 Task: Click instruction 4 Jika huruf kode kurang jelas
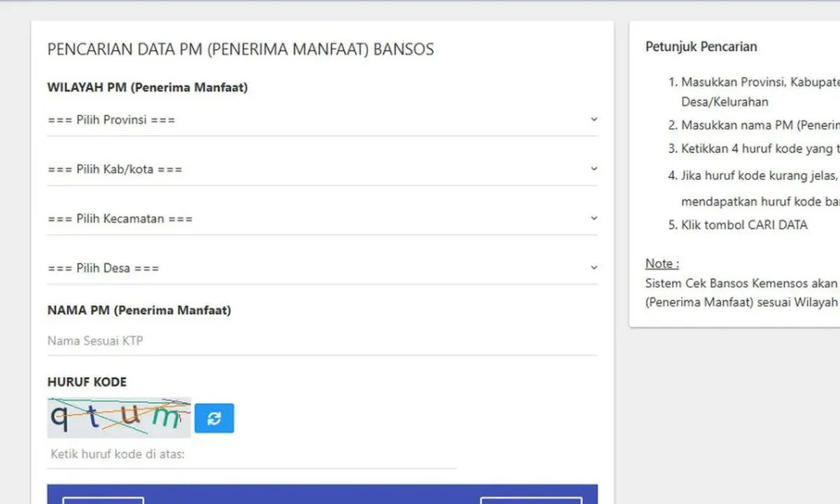761,189
